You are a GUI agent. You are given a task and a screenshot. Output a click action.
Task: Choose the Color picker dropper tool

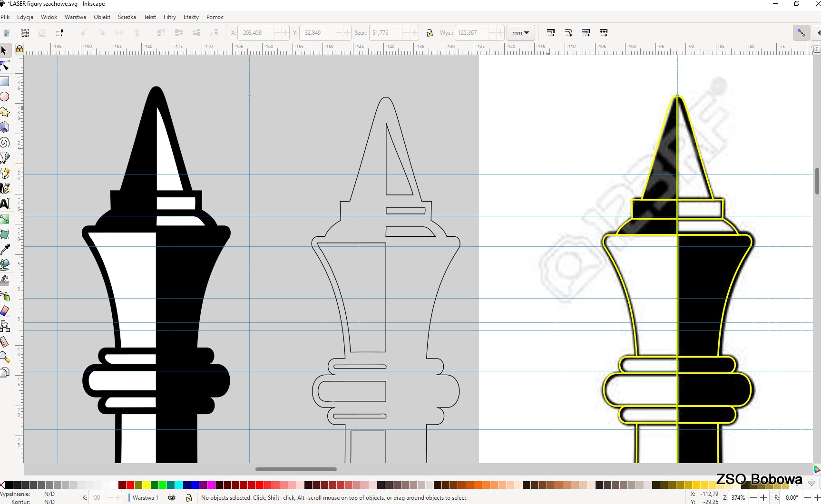5,250
